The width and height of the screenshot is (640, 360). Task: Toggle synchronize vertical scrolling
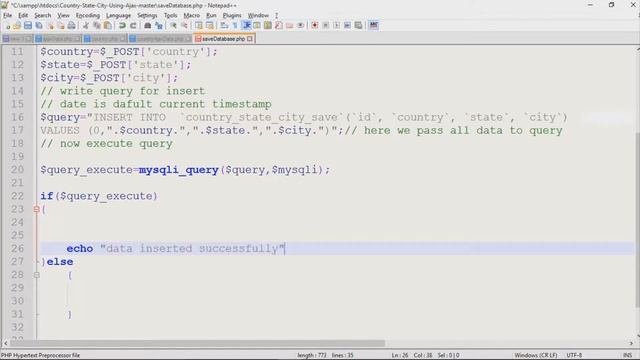(199, 25)
